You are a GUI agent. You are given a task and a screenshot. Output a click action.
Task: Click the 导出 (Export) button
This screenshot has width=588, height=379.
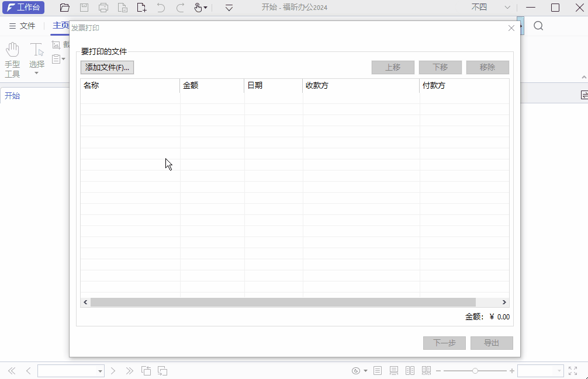pos(492,343)
